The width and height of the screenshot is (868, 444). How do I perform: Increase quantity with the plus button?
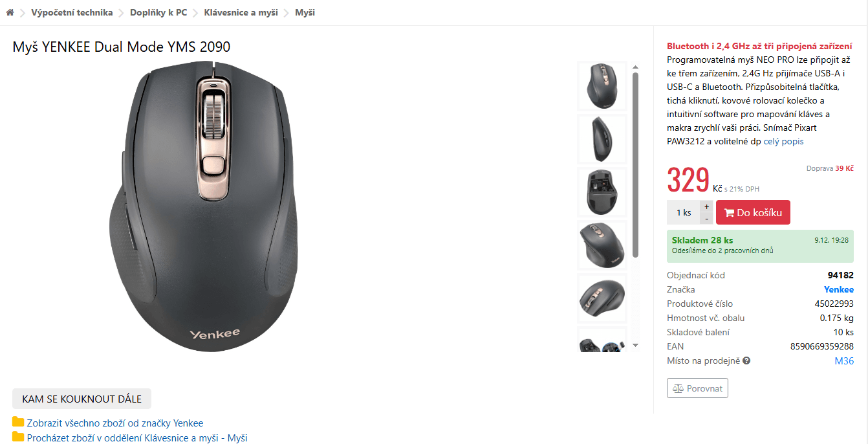coord(706,206)
